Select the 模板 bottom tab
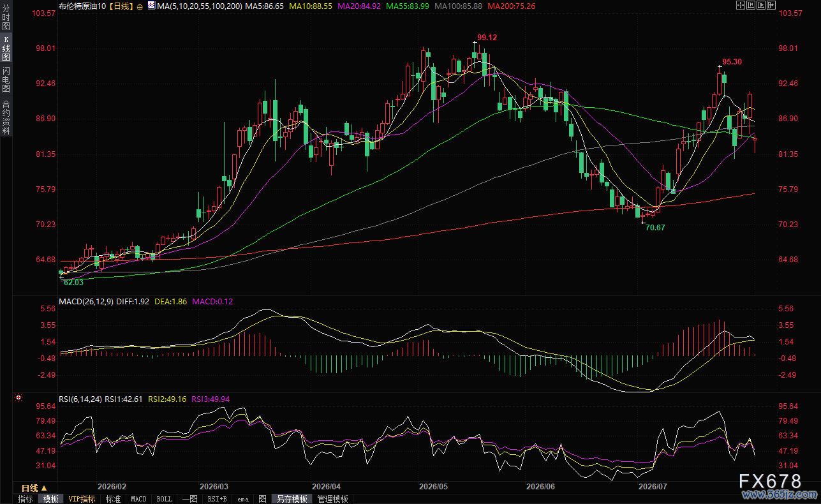 click(x=51, y=499)
